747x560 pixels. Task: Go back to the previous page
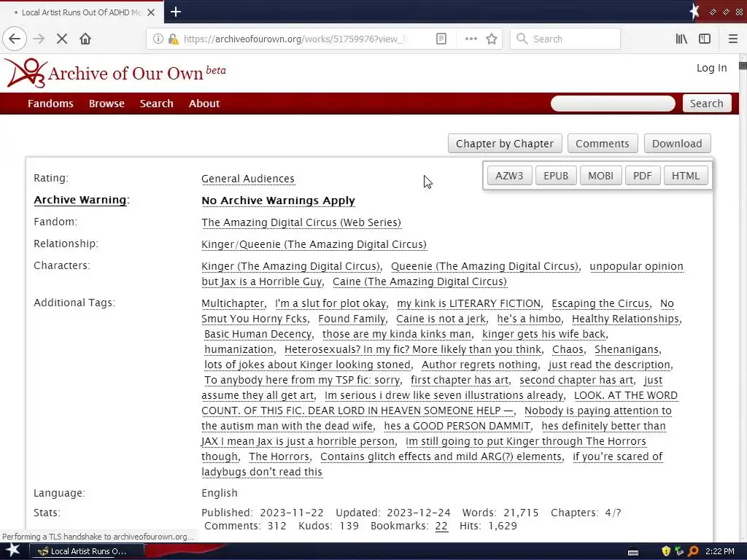pos(15,39)
